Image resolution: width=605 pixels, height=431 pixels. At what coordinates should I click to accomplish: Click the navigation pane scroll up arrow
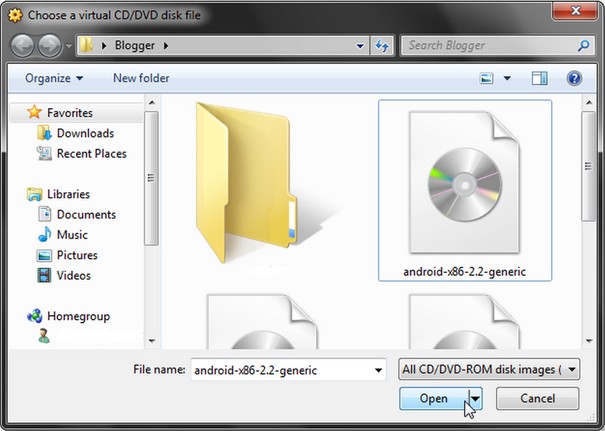pos(152,103)
